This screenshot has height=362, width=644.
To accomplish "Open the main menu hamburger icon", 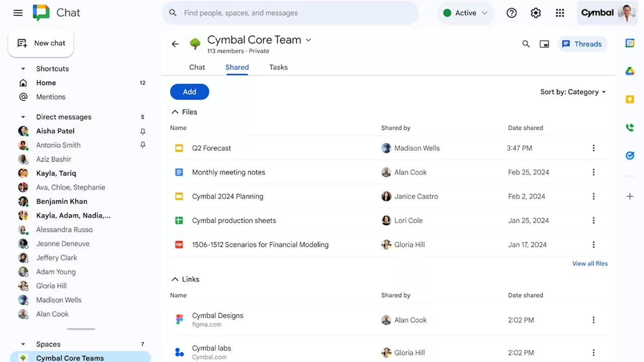I will pyautogui.click(x=18, y=13).
